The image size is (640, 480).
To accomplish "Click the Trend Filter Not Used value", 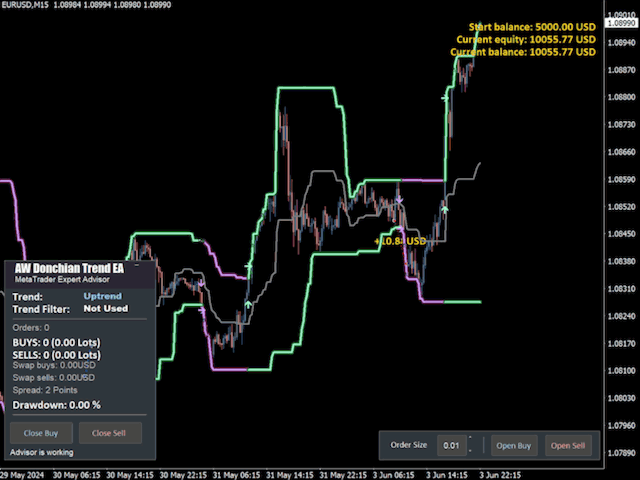I will [x=105, y=309].
